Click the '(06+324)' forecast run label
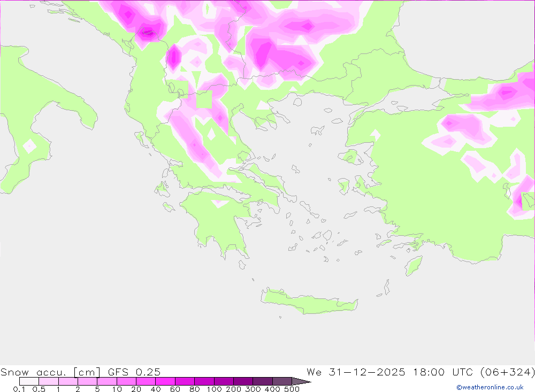 point(507,372)
